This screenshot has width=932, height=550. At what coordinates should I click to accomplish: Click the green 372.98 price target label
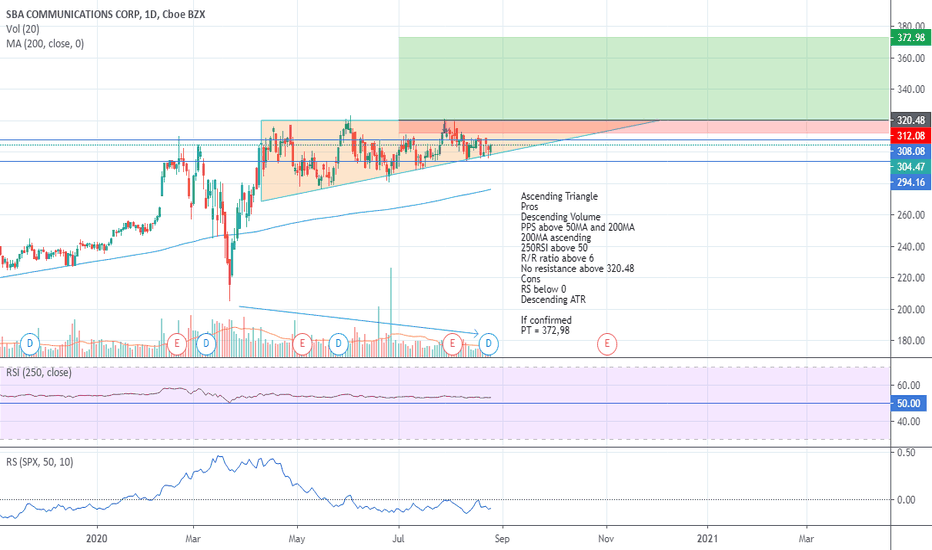pos(911,38)
